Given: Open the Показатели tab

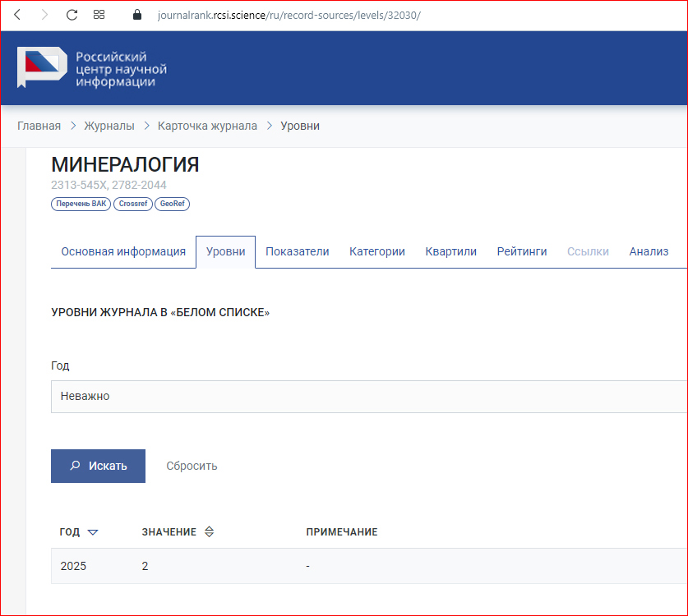Looking at the screenshot, I should (x=297, y=251).
